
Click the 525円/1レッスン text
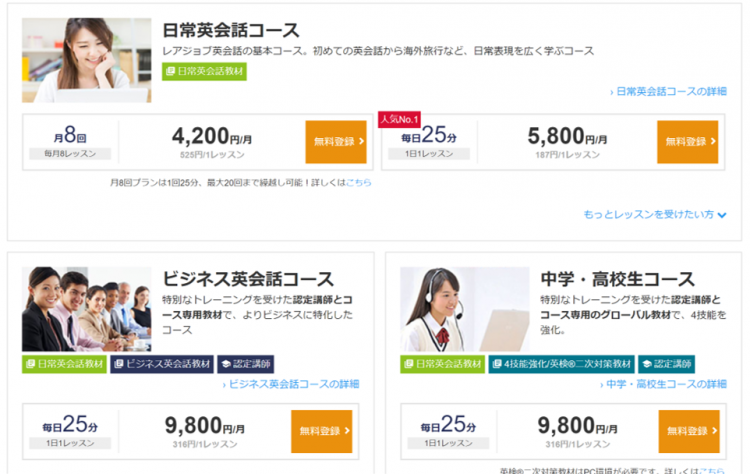(x=212, y=155)
